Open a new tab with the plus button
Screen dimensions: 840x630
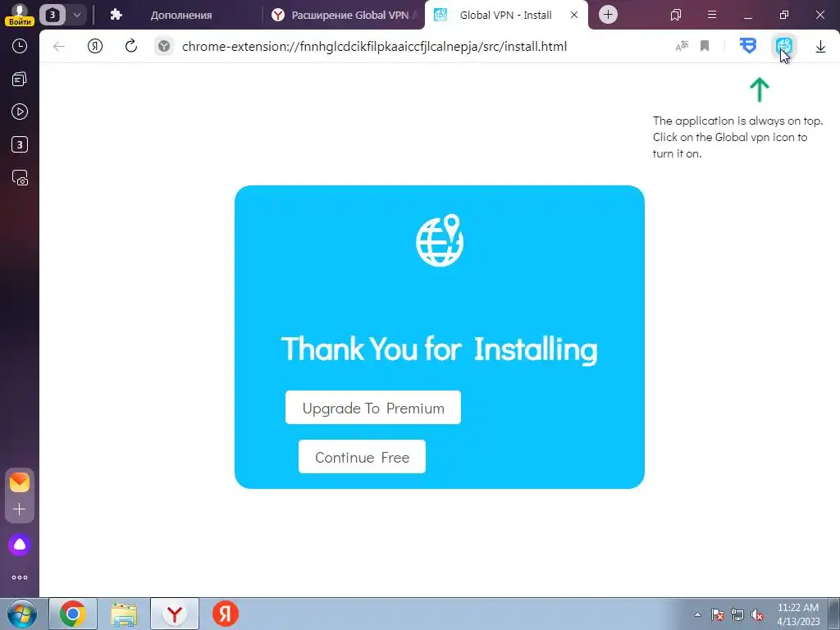tap(608, 15)
